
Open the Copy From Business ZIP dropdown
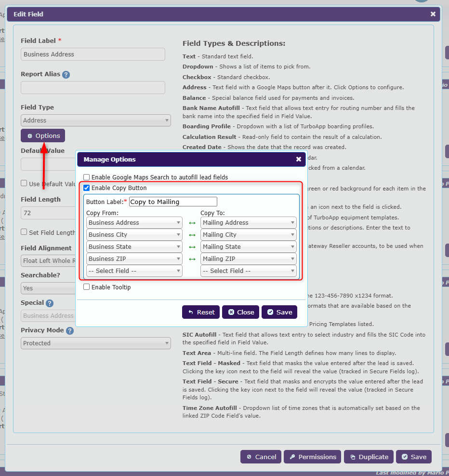[x=134, y=258]
